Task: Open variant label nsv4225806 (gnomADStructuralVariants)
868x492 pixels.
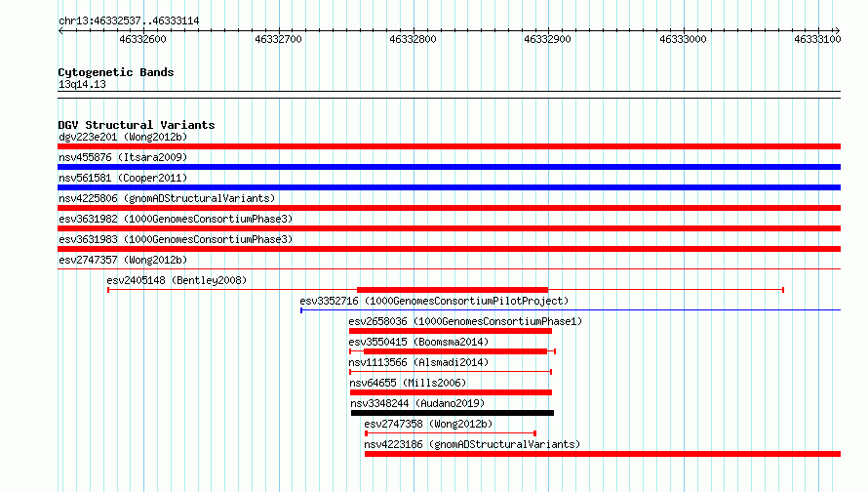Action: (x=167, y=198)
